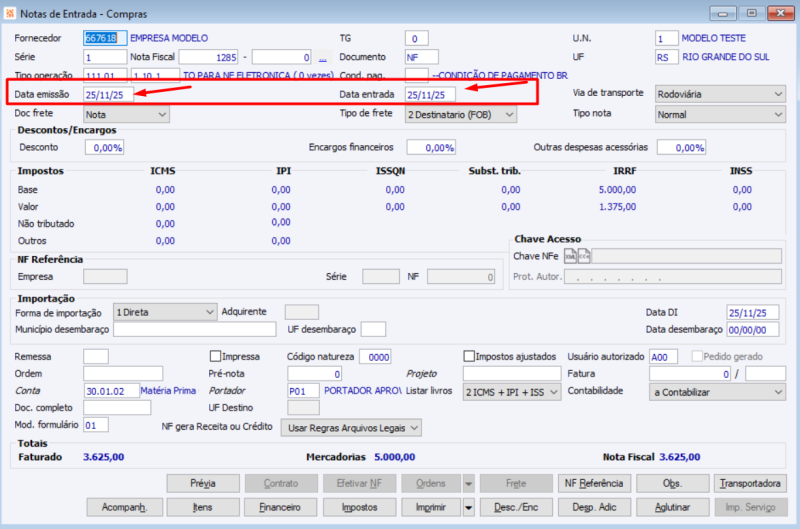Click the NF Referência button

pos(594,483)
